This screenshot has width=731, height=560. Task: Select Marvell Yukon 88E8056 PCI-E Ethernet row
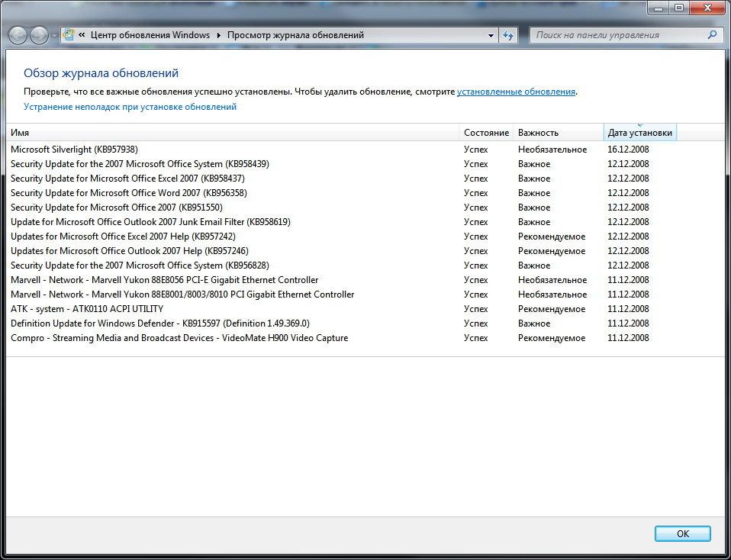(365, 280)
